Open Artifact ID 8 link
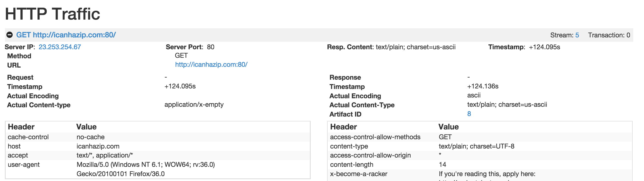The image size is (644, 181). (469, 114)
